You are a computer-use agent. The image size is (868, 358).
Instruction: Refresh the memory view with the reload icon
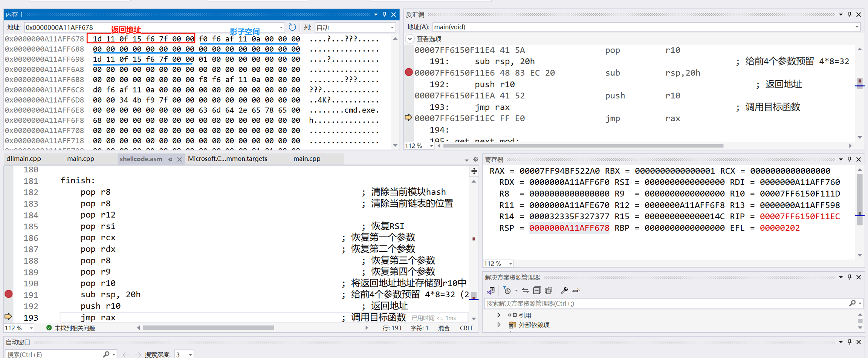pyautogui.click(x=292, y=27)
